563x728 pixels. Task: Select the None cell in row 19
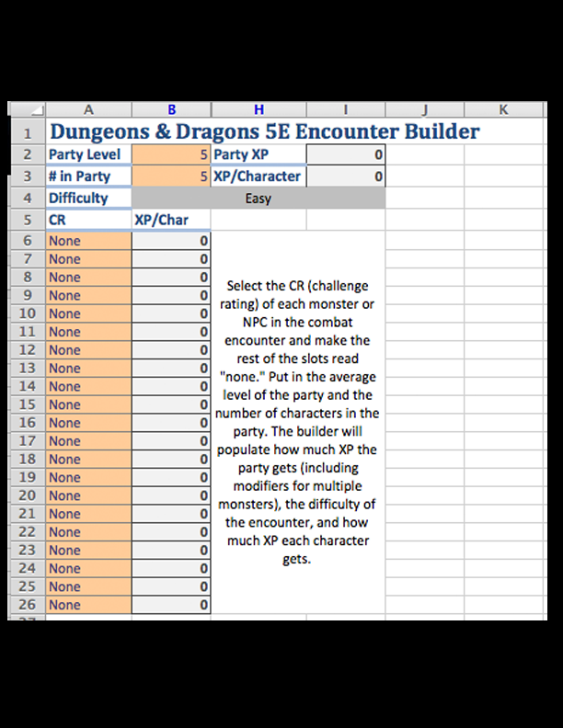88,477
